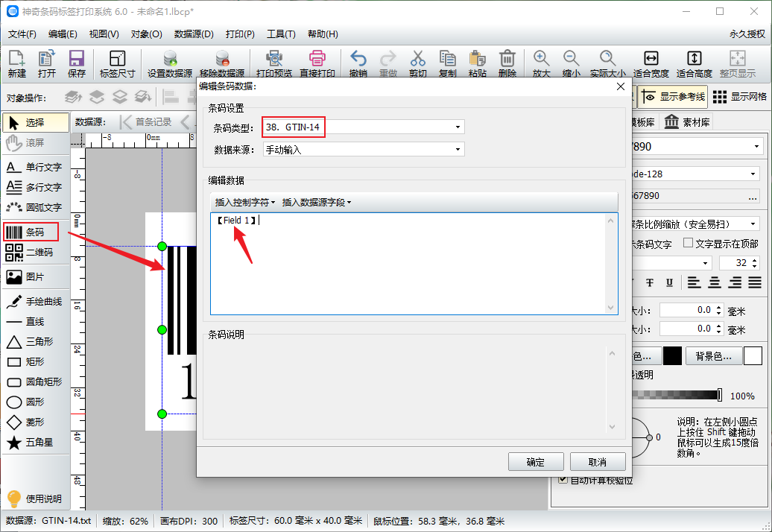Expand 插入数据源字段 dropdown menu
Viewport: 772px width, 532px height.
pyautogui.click(x=317, y=202)
